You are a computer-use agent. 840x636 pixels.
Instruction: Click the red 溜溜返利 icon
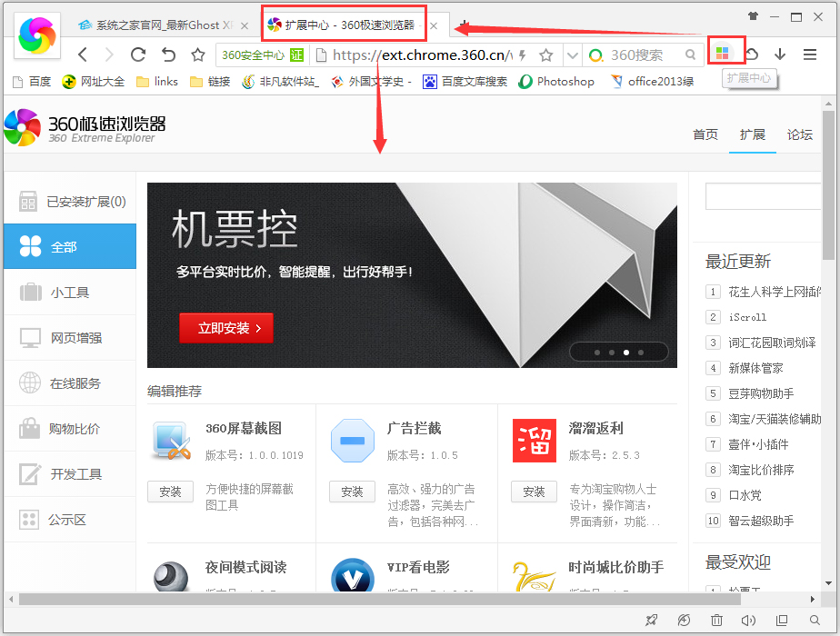tap(535, 441)
